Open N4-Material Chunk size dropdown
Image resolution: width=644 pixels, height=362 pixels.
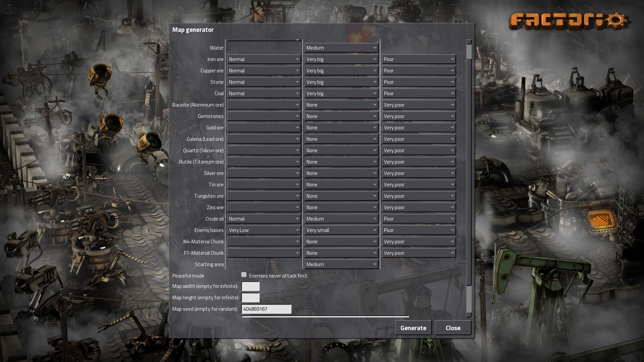[341, 242]
